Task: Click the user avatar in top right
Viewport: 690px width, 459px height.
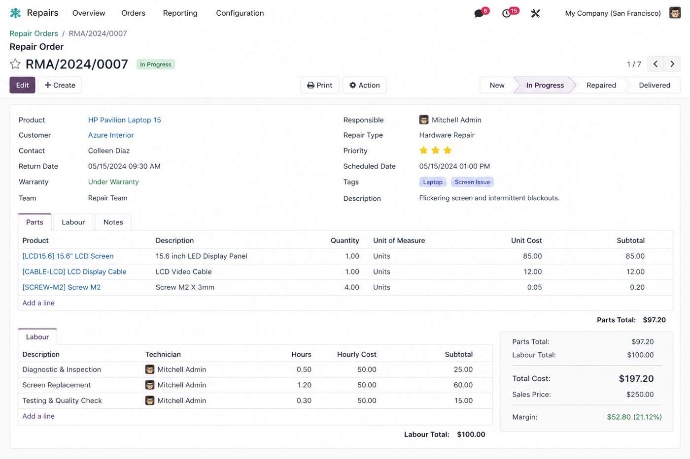Action: pyautogui.click(x=675, y=13)
